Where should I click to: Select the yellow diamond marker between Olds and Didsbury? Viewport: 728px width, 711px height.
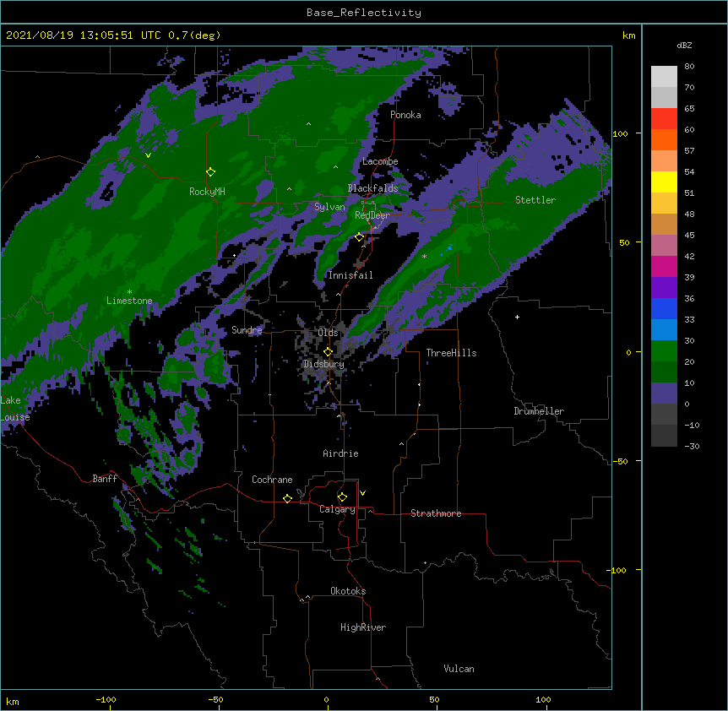tap(328, 352)
